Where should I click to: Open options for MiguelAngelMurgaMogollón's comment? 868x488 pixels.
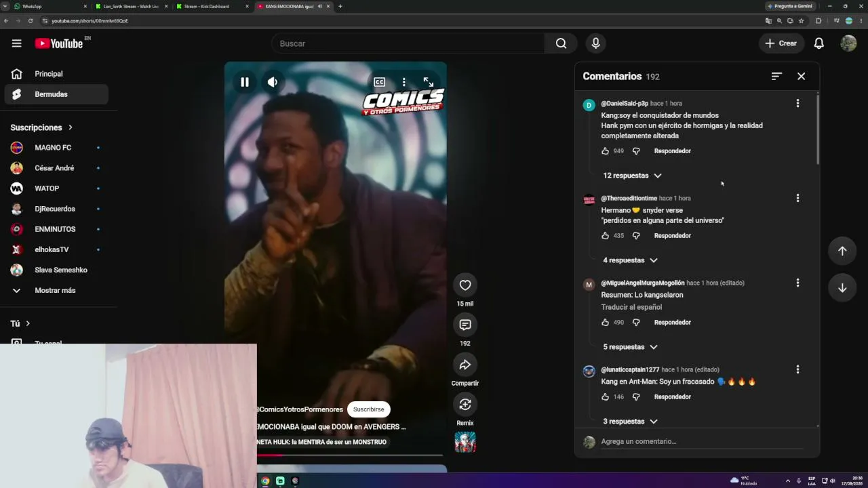[797, 283]
